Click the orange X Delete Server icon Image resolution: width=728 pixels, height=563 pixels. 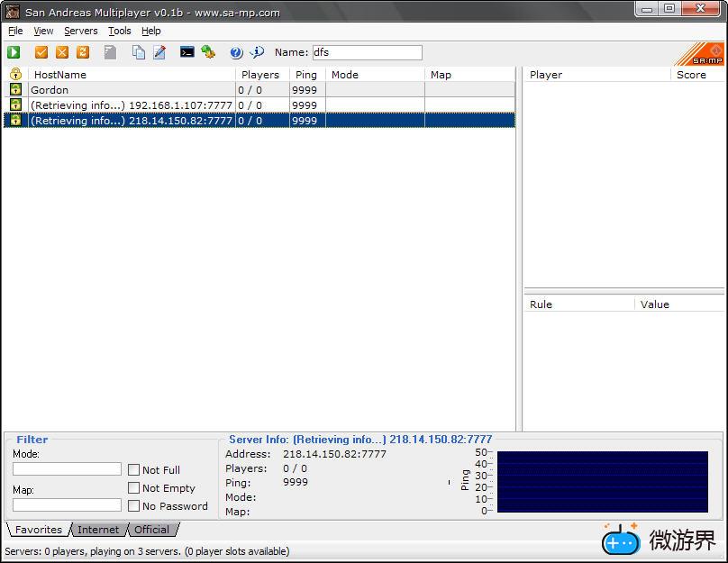click(x=62, y=52)
